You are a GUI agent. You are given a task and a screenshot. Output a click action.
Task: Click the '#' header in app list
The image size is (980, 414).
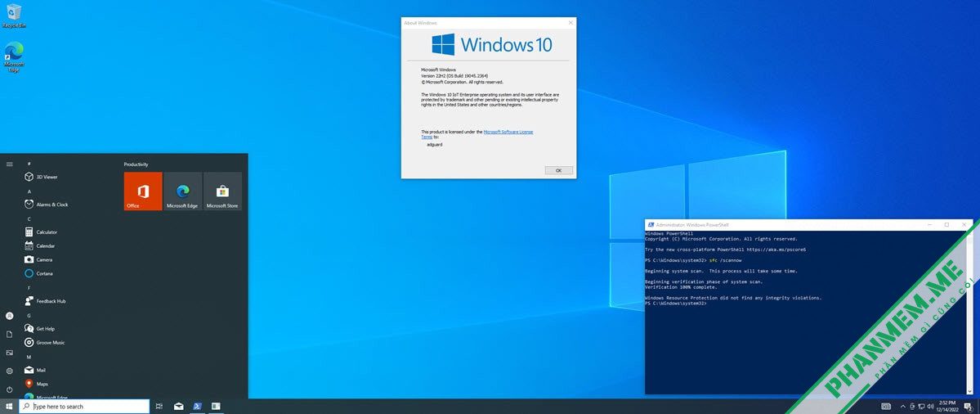(29, 163)
